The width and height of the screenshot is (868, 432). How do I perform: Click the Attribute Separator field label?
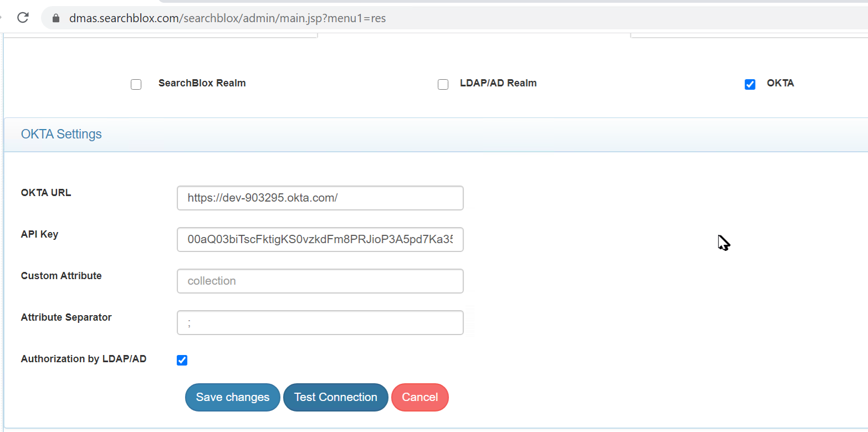(x=67, y=317)
